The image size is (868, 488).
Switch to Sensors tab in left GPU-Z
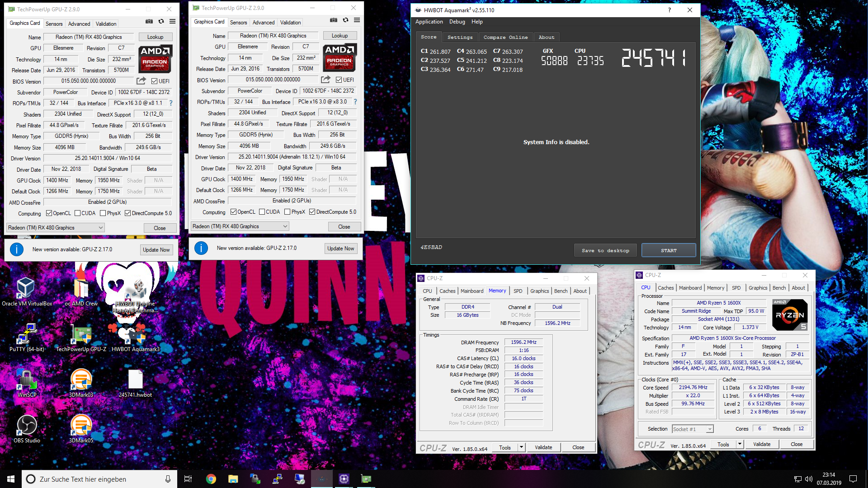point(54,23)
